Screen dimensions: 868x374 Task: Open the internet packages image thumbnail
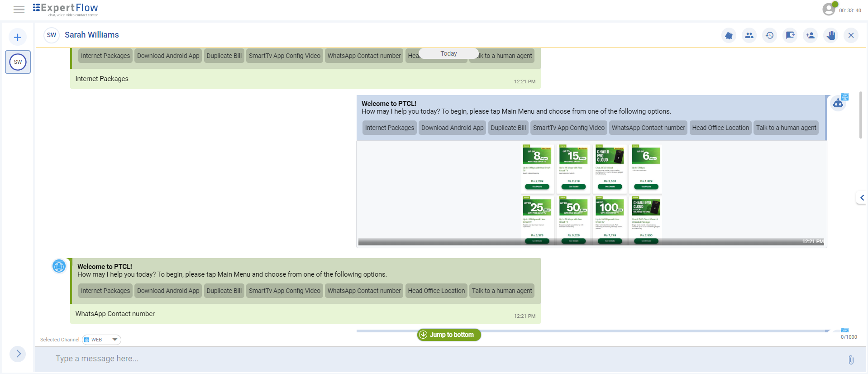coord(591,194)
